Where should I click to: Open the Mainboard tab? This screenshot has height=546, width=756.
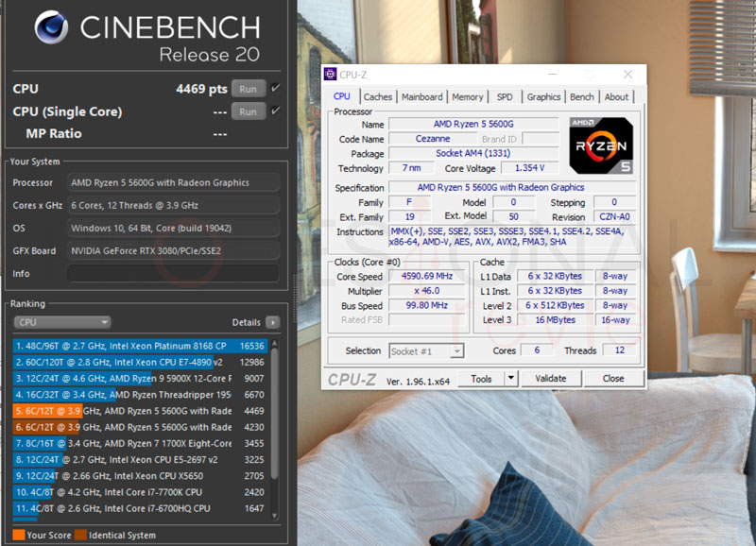[x=421, y=97]
